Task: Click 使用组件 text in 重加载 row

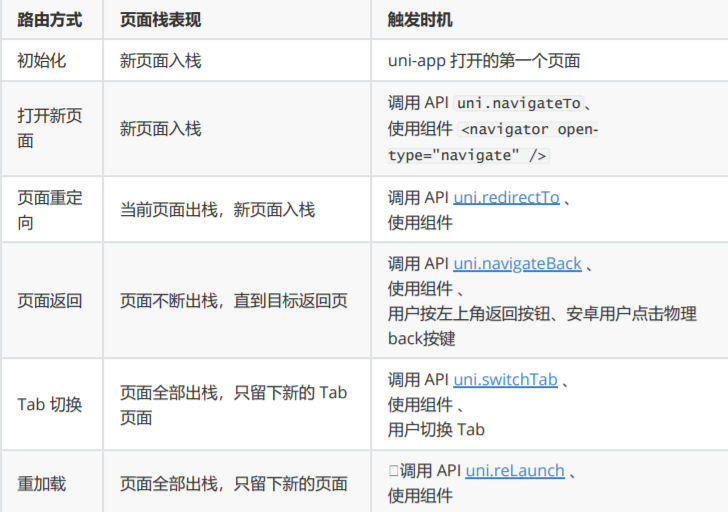Action: point(420,496)
